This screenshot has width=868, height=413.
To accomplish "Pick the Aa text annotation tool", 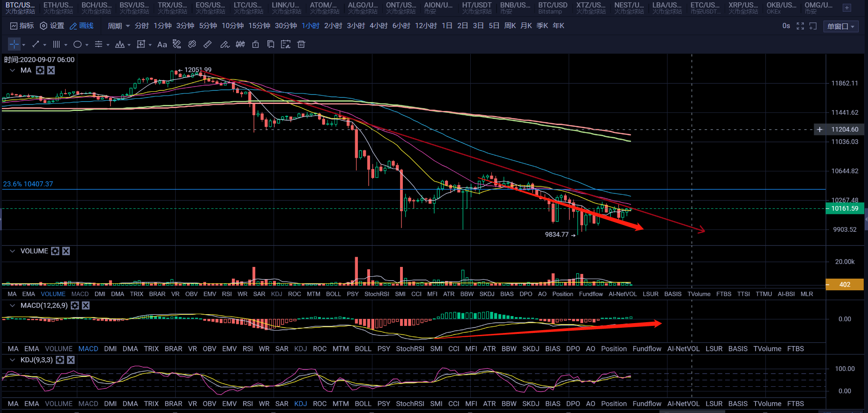I will (x=162, y=44).
